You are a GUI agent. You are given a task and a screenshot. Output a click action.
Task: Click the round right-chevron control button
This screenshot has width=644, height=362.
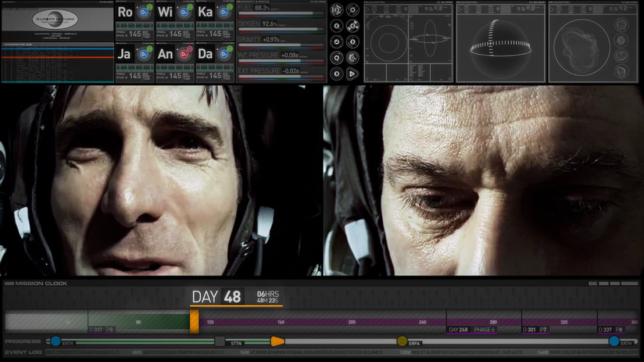[x=353, y=42]
